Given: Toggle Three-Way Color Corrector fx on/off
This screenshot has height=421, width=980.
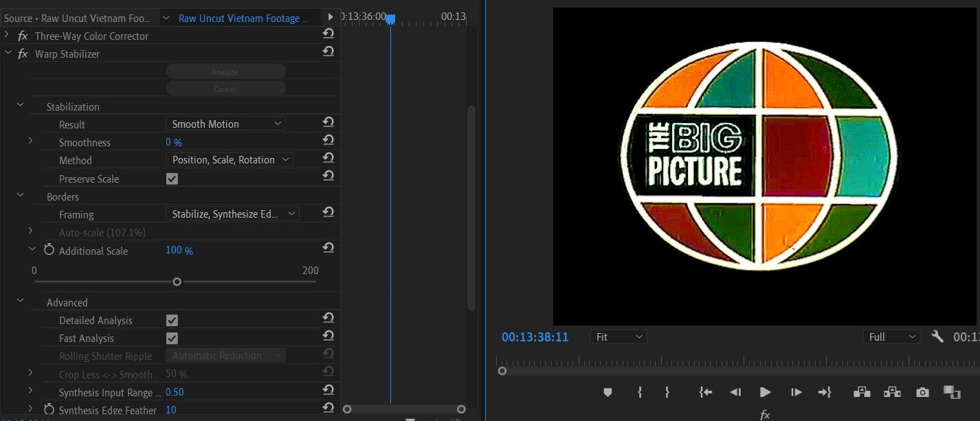Looking at the screenshot, I should [23, 36].
